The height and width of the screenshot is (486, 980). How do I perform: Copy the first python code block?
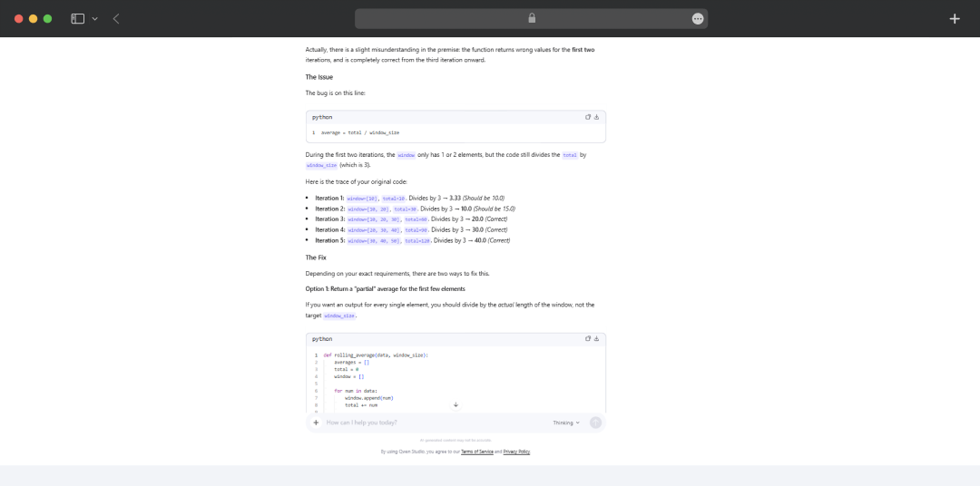pos(587,117)
